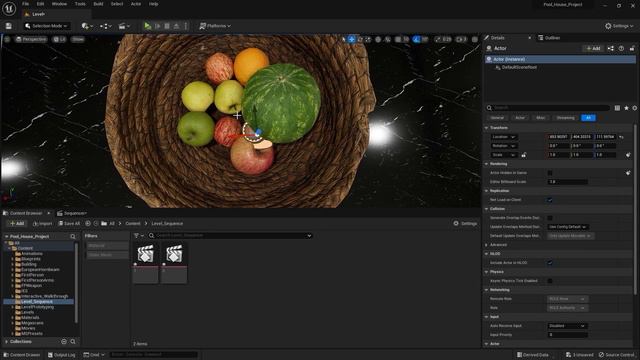This screenshot has width=640, height=360.
Task: Toggle Actor Hidden In Game checkbox
Action: 550,173
